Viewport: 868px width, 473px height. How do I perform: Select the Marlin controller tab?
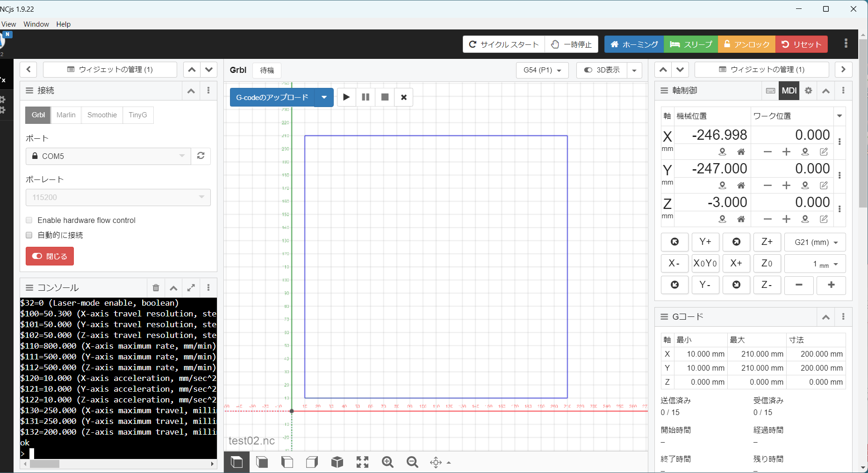pyautogui.click(x=66, y=115)
